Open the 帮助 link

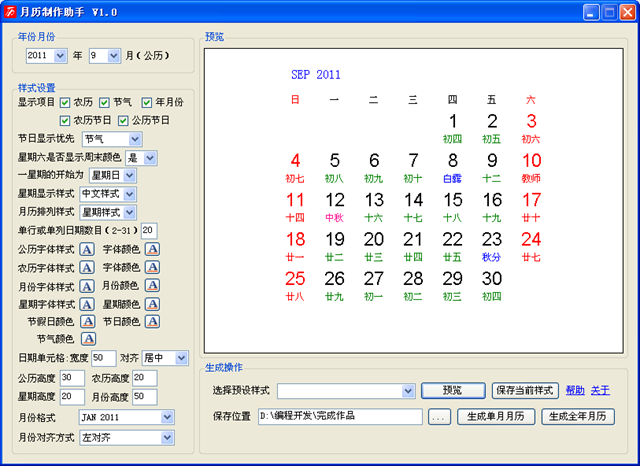[x=575, y=391]
